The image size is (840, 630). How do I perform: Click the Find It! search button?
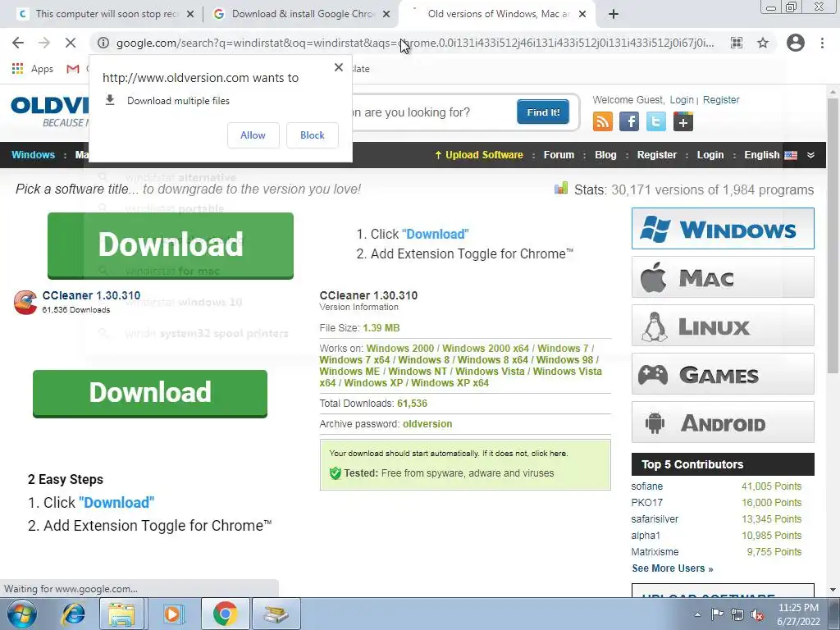pyautogui.click(x=543, y=112)
